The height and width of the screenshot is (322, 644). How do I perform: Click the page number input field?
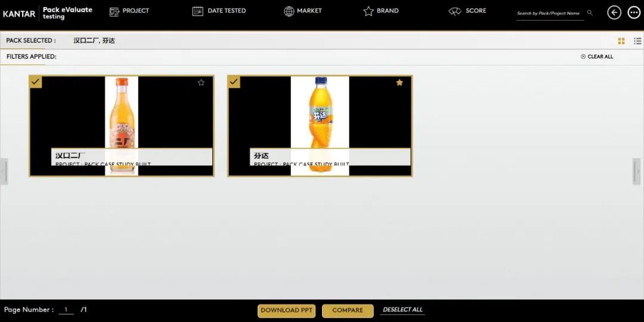tap(66, 310)
